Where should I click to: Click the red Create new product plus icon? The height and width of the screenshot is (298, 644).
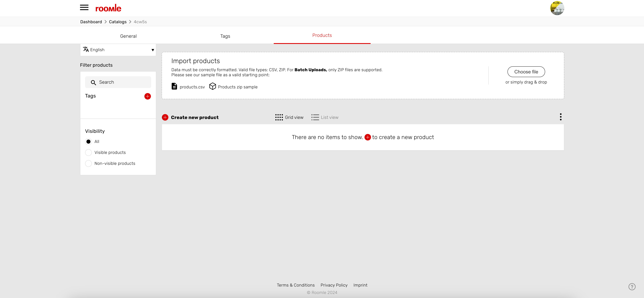coord(165,118)
